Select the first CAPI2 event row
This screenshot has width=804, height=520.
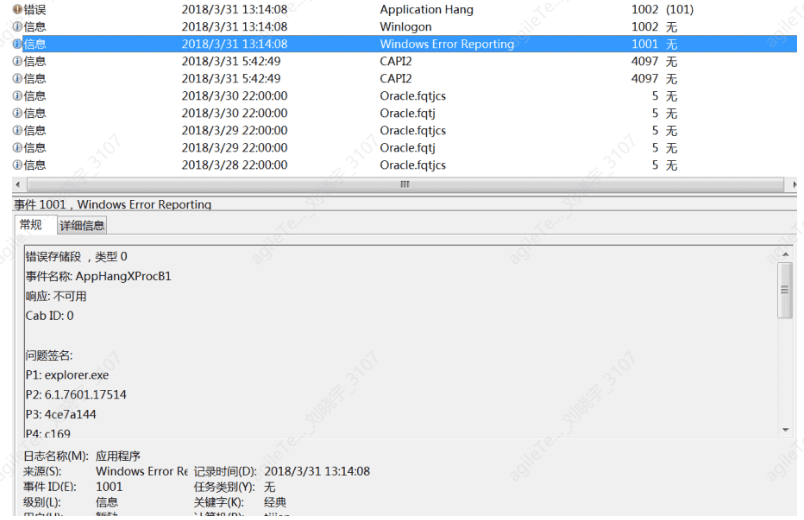[x=397, y=61]
